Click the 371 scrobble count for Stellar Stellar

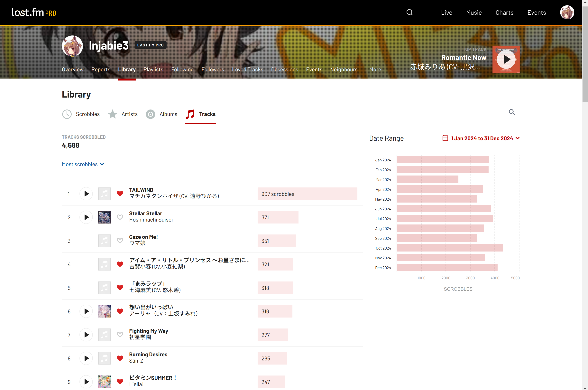pyautogui.click(x=265, y=217)
